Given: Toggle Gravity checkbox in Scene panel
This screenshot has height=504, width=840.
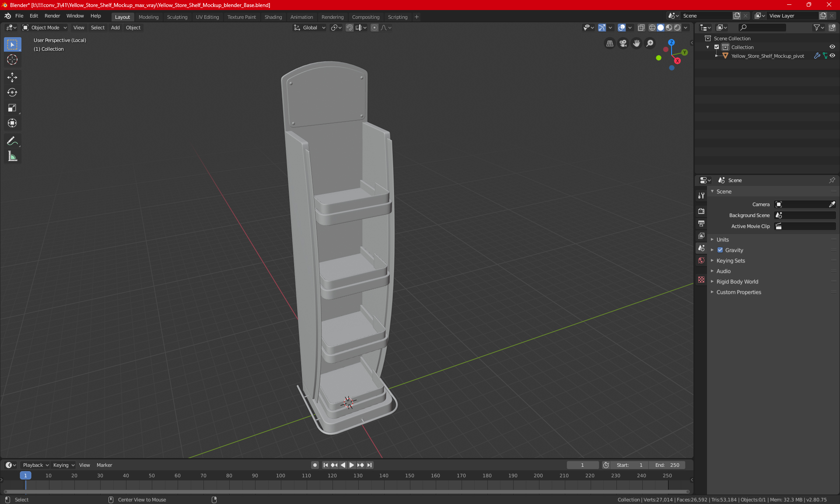Looking at the screenshot, I should tap(719, 250).
